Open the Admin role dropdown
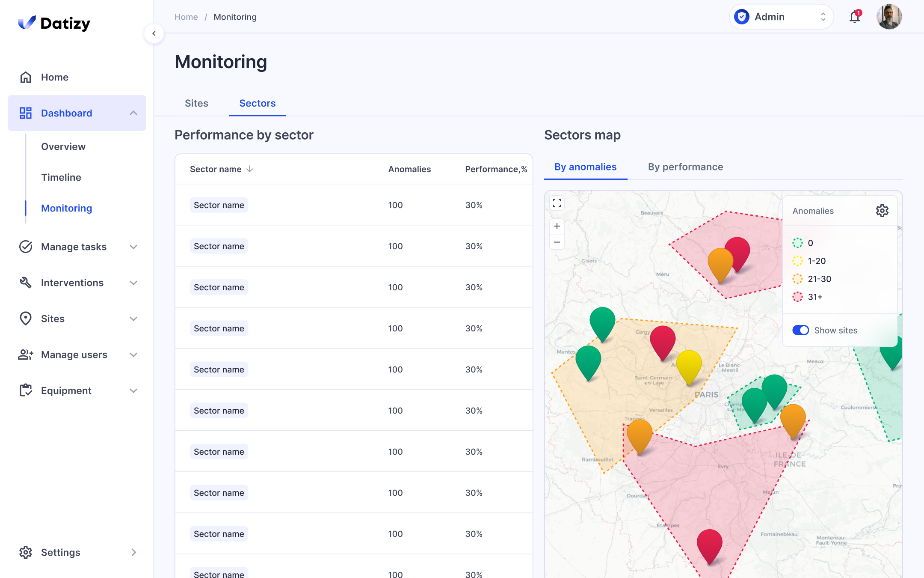The image size is (924, 578). pyautogui.click(x=781, y=17)
